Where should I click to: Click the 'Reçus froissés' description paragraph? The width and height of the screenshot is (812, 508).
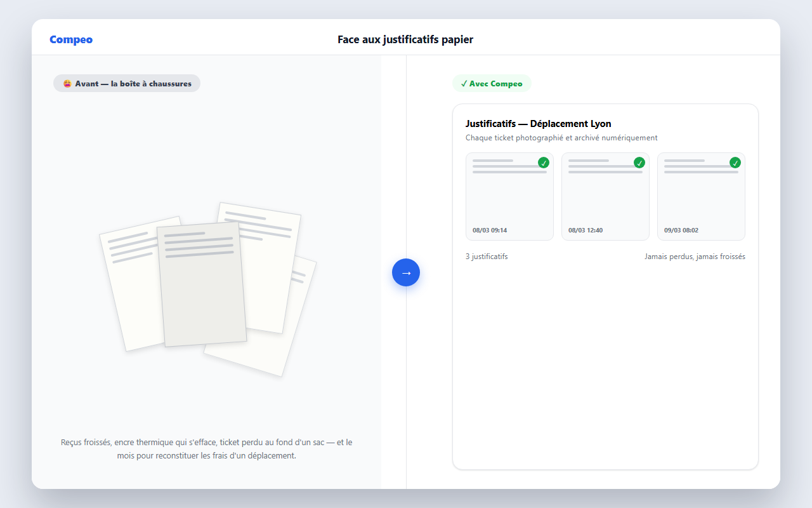click(x=207, y=449)
